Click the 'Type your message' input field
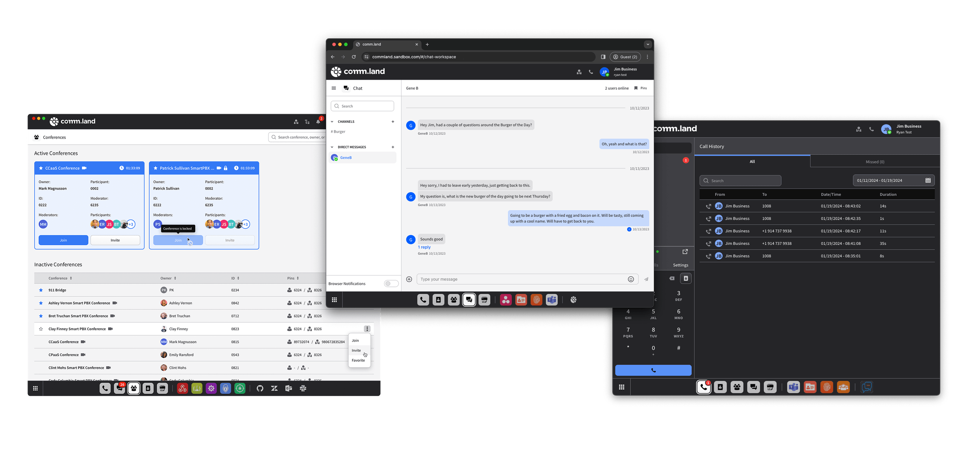Viewport: 980px width, 459px height. point(495,279)
